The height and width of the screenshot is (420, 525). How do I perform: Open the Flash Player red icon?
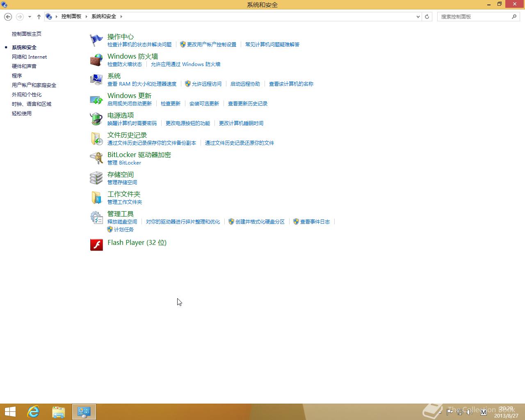pos(96,245)
